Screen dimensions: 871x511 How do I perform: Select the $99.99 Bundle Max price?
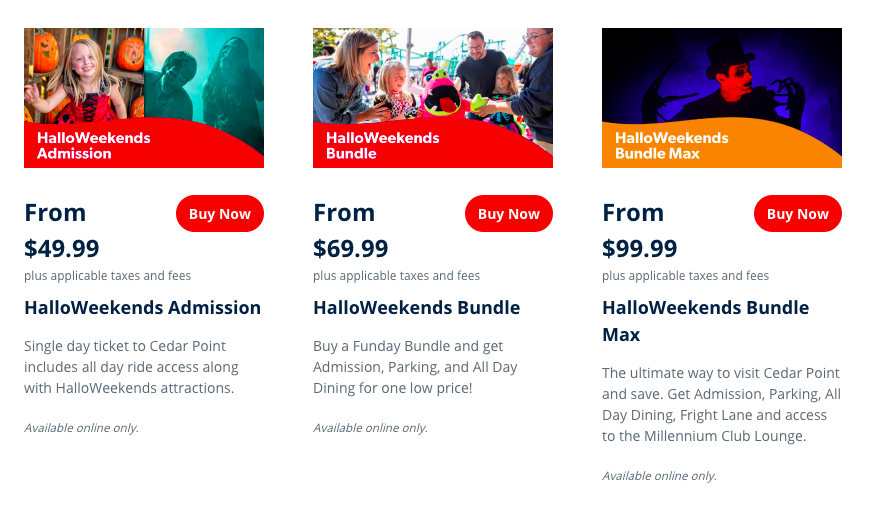point(640,248)
